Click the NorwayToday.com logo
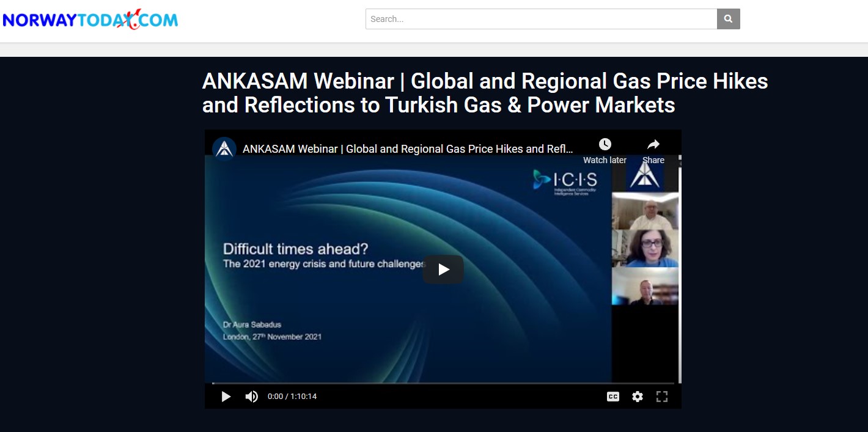Image resolution: width=868 pixels, height=432 pixels. (90, 20)
